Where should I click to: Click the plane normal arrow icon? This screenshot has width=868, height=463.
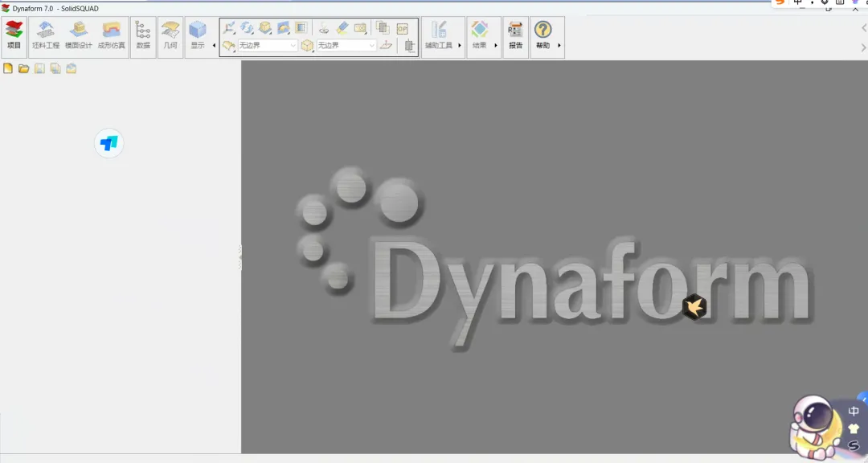[x=387, y=45]
